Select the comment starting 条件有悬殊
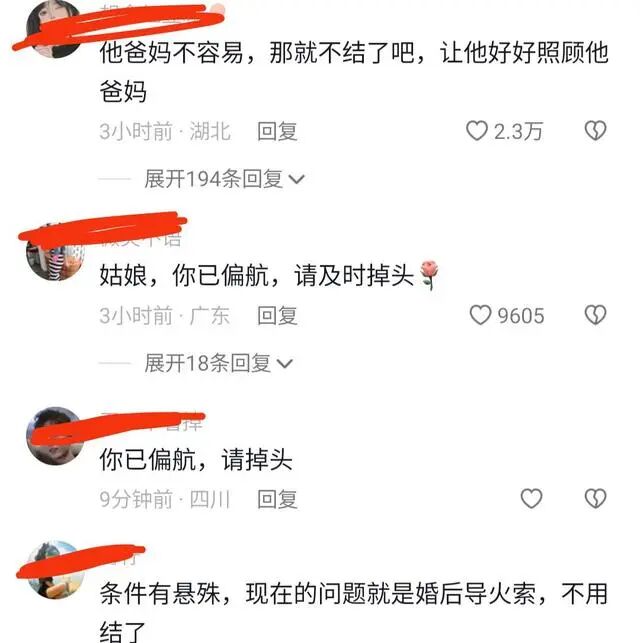Viewport: 640px width, 643px height. click(354, 611)
